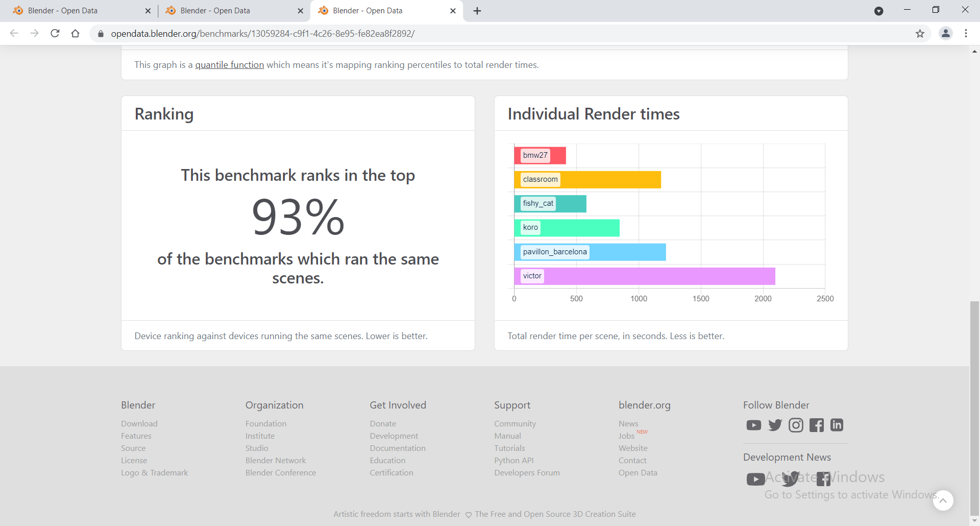980x526 pixels.
Task: Open the Contact link
Action: pos(632,461)
